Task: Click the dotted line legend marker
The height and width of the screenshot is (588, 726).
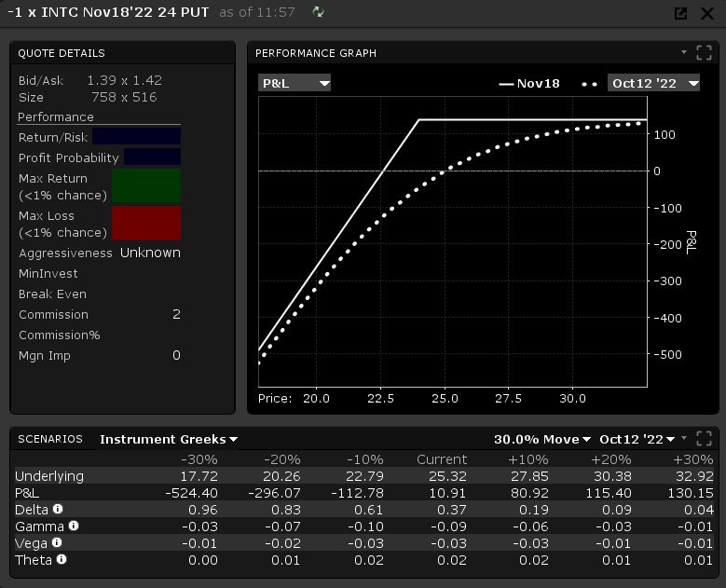Action: 589,84
